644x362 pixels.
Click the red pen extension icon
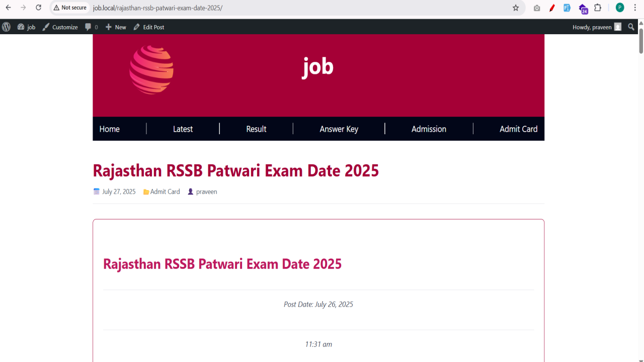[x=552, y=8]
